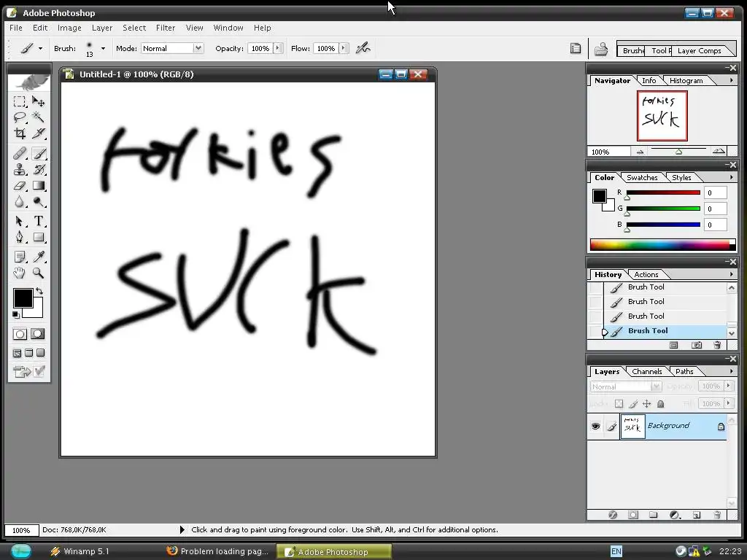Switch to the Histogram tab
747x560 pixels.
686,80
